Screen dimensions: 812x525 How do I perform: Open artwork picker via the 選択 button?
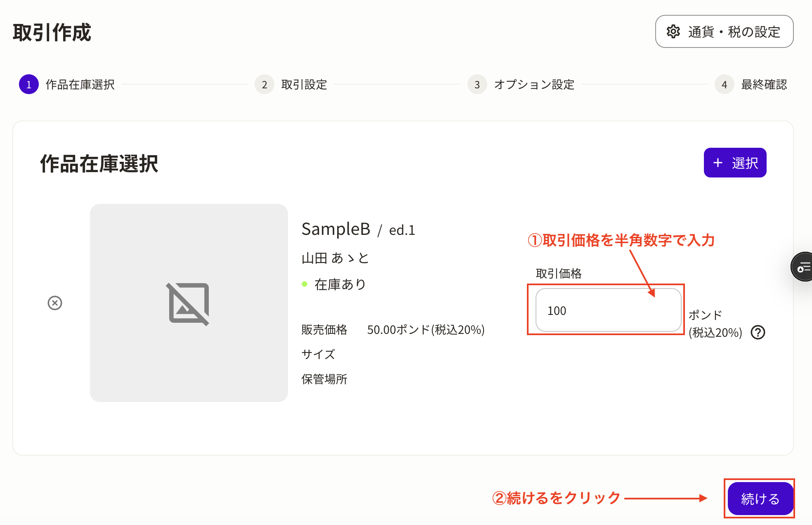click(735, 163)
